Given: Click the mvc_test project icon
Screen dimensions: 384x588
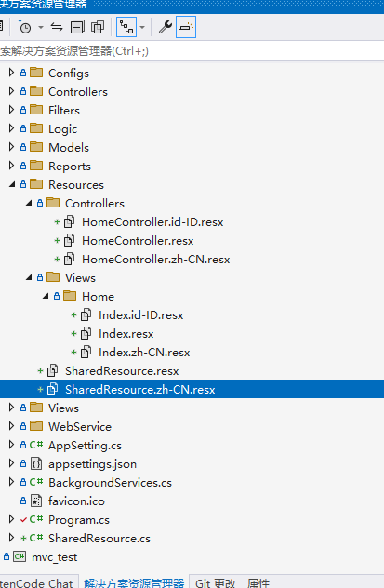Looking at the screenshot, I should pos(20,556).
